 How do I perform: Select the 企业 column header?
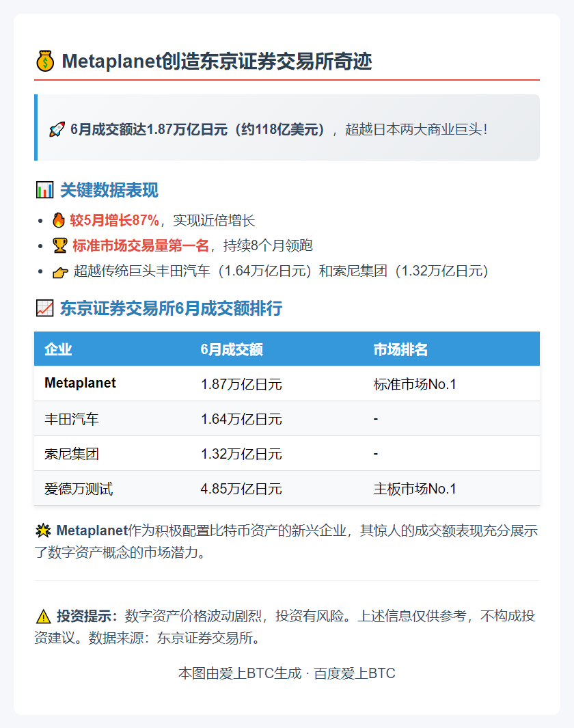pos(58,349)
